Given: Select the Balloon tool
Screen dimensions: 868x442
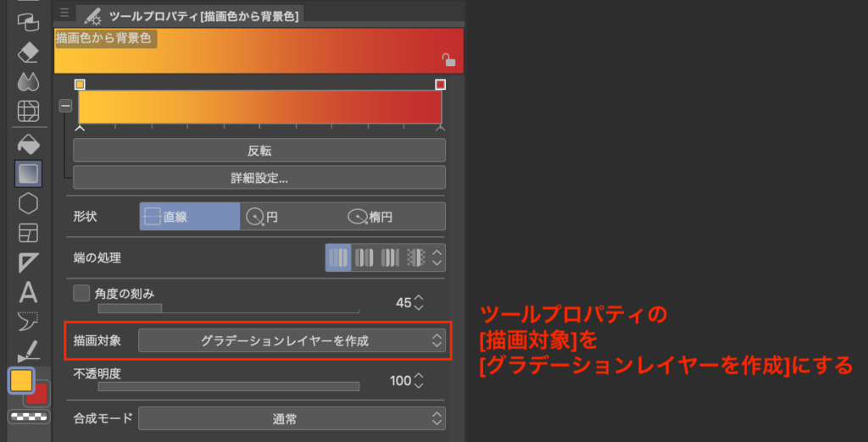Looking at the screenshot, I should click(x=28, y=321).
